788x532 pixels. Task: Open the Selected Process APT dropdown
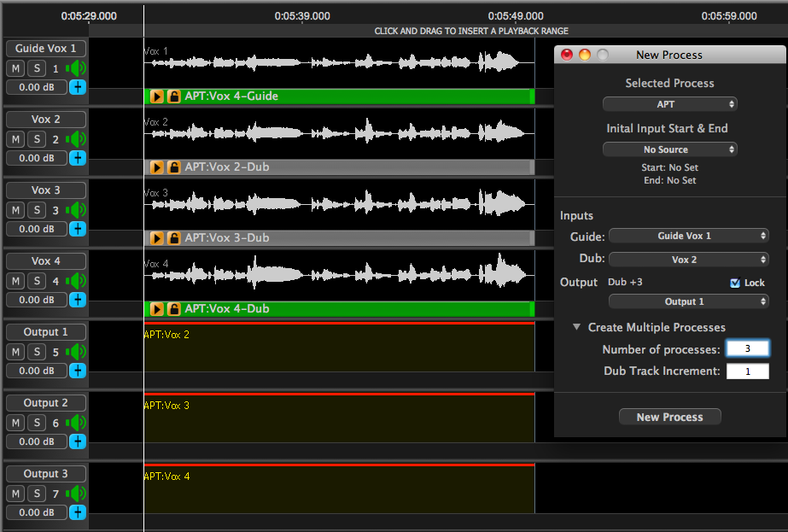coord(669,104)
